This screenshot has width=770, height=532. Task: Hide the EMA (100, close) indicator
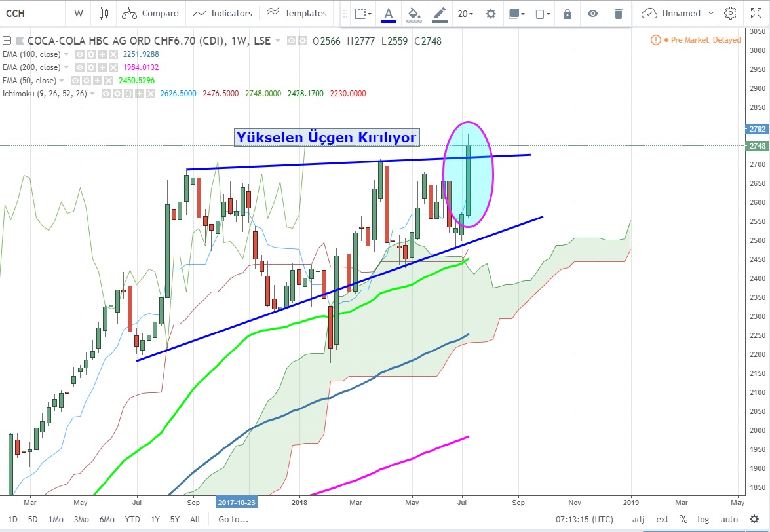coord(80,54)
